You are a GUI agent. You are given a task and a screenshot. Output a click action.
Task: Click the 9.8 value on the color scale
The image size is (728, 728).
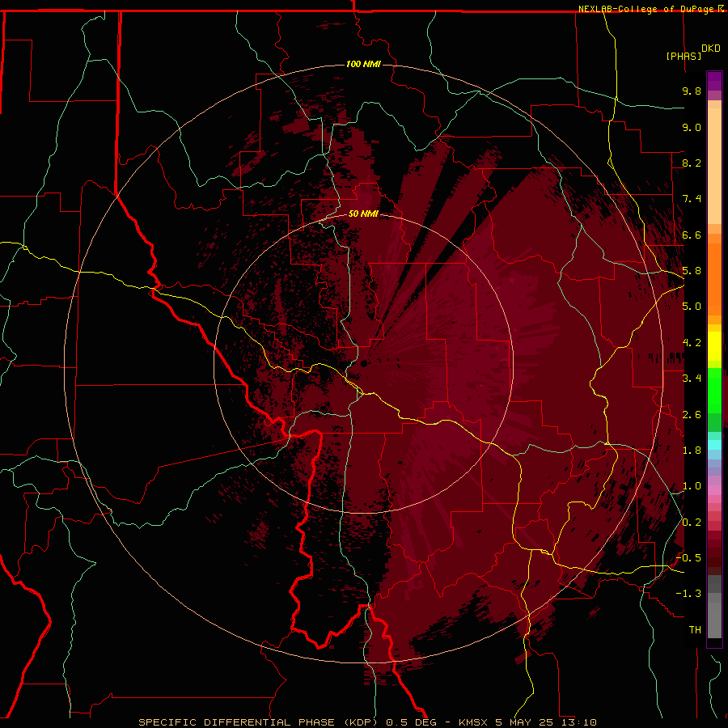tap(692, 91)
